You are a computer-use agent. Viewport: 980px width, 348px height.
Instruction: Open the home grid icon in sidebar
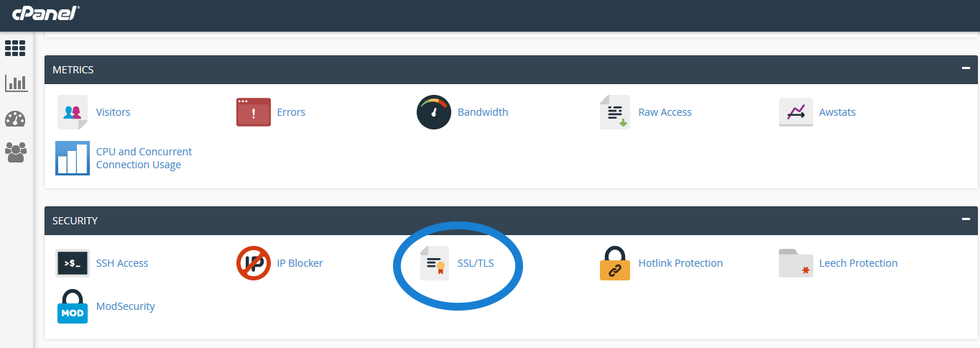[x=15, y=48]
